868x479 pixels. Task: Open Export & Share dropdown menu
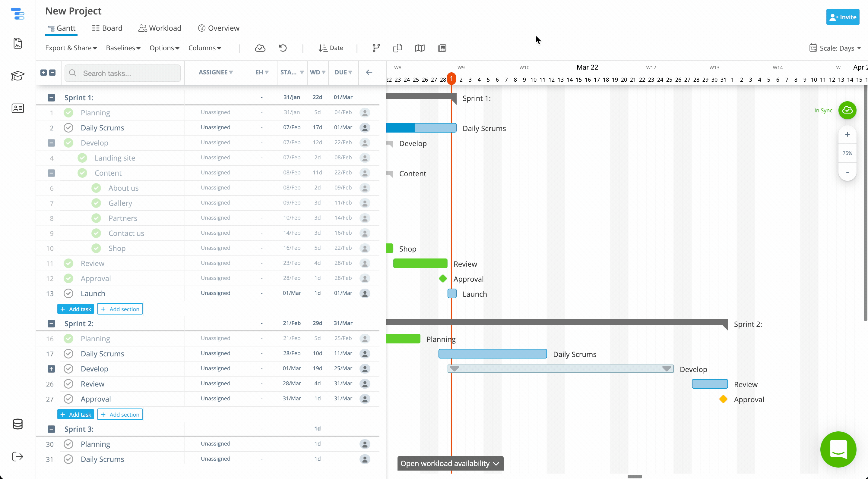pos(70,48)
